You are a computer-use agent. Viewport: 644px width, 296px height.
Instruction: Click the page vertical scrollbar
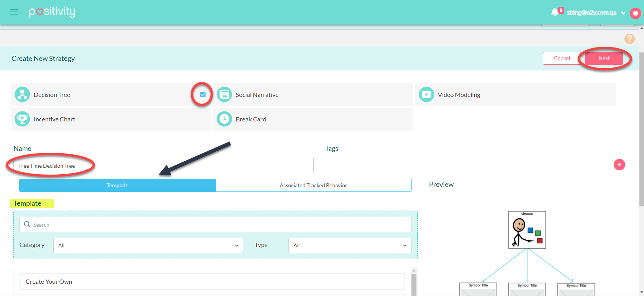click(x=641, y=130)
